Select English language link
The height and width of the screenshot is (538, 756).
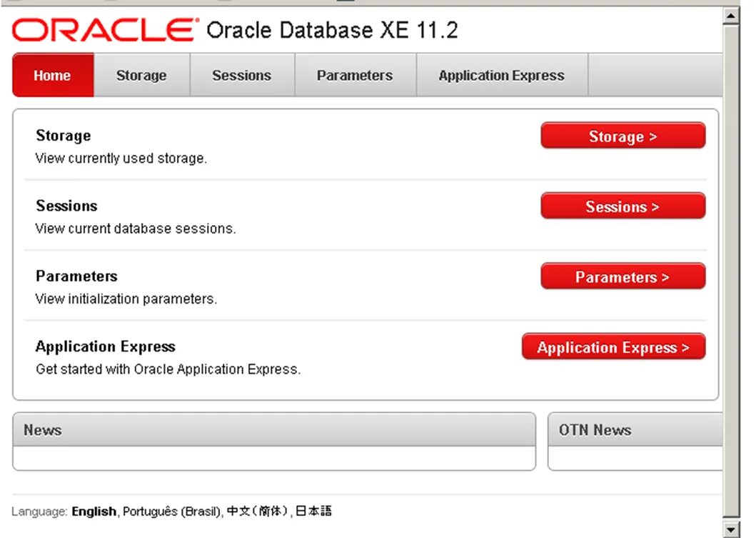point(94,512)
